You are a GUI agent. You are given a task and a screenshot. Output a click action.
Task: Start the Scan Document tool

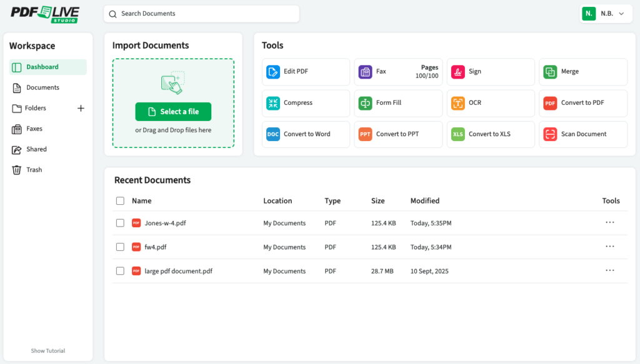pos(583,134)
